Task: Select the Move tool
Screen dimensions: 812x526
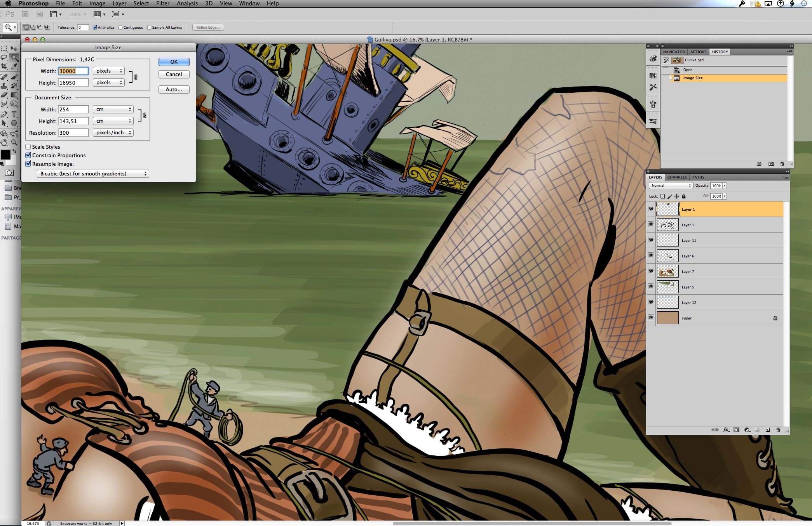Action: (14, 49)
